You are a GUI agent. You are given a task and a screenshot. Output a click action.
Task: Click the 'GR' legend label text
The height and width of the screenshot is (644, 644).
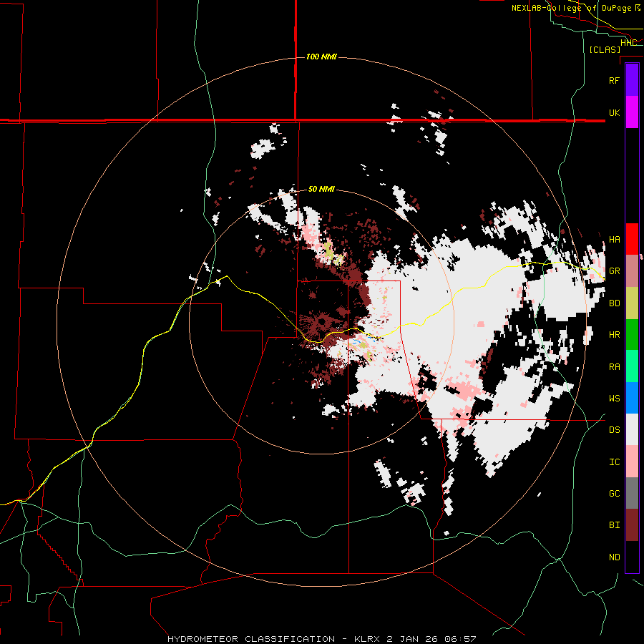pyautogui.click(x=614, y=271)
